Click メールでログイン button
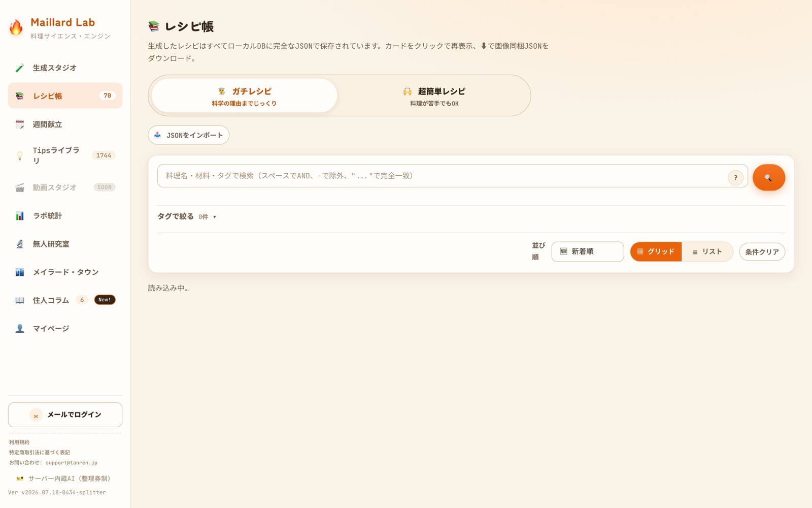This screenshot has width=812, height=508. tap(65, 415)
